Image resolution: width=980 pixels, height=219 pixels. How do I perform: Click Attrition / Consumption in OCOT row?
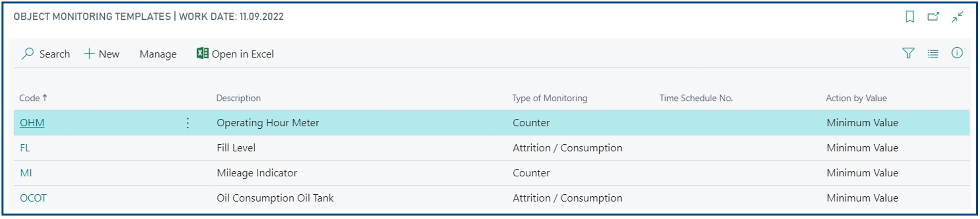click(x=567, y=198)
